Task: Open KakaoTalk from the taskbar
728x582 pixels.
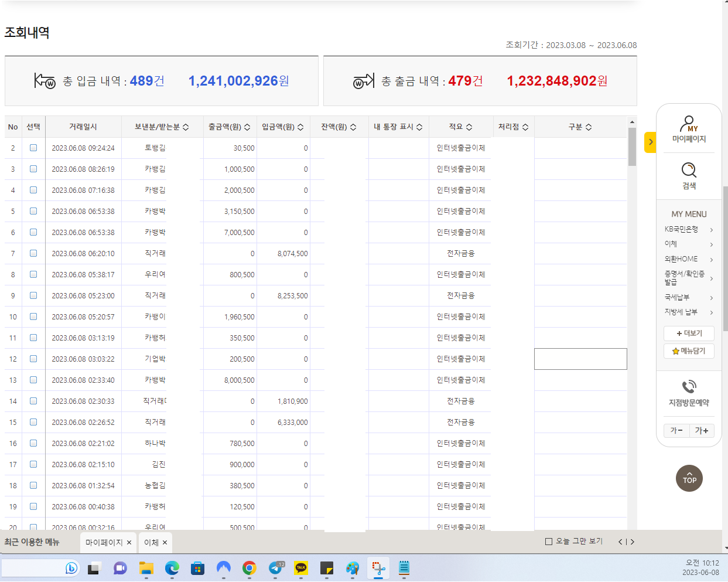Action: tap(301, 568)
